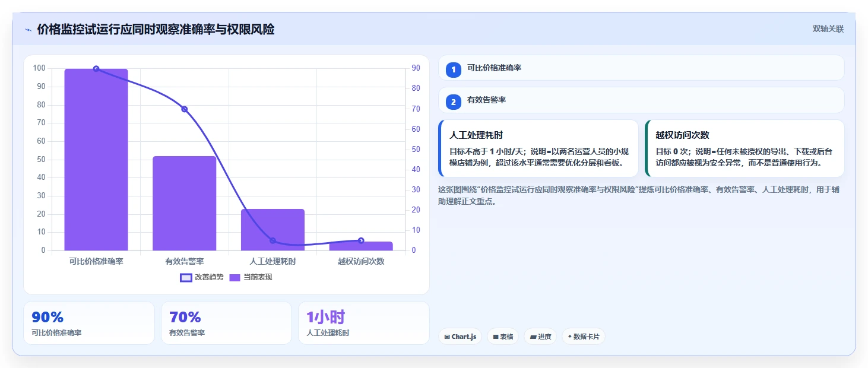Open the 越权访问次数 info card
Viewport: 868px width, 368px height.
[745, 148]
